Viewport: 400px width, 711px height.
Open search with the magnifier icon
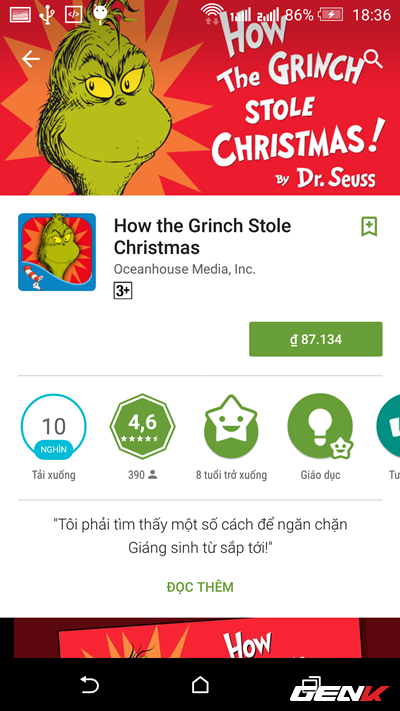(373, 59)
